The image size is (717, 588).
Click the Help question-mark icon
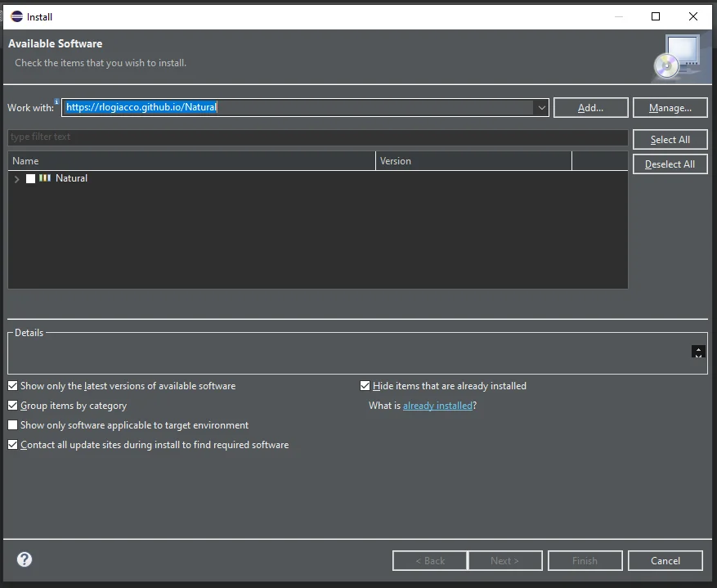[x=24, y=559]
